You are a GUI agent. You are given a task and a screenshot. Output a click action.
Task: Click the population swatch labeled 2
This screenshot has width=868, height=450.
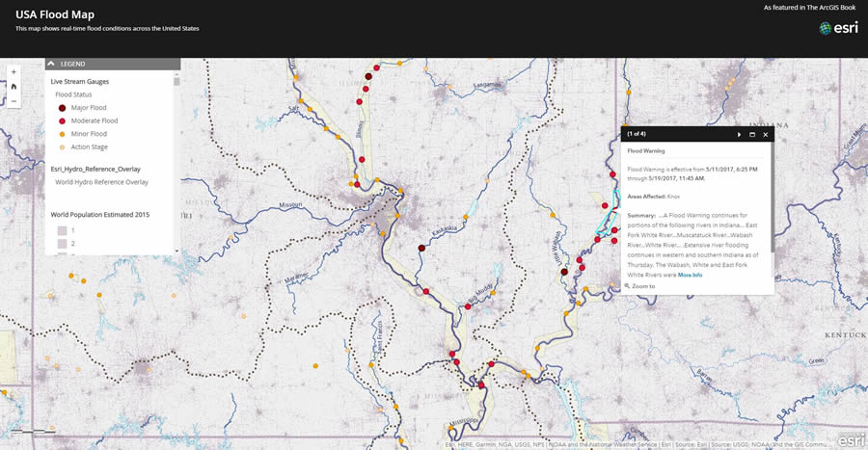[62, 244]
